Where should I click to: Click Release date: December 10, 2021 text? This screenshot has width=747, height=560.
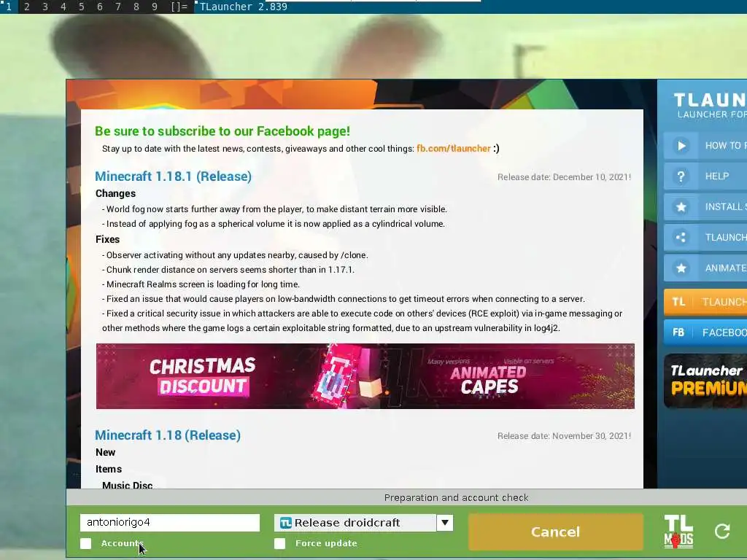(x=564, y=177)
